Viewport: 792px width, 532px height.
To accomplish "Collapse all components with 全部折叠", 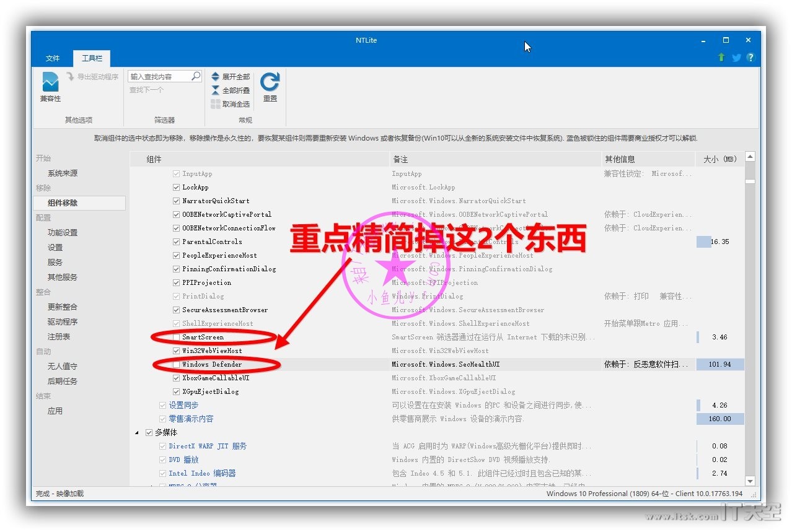I will pyautogui.click(x=231, y=90).
